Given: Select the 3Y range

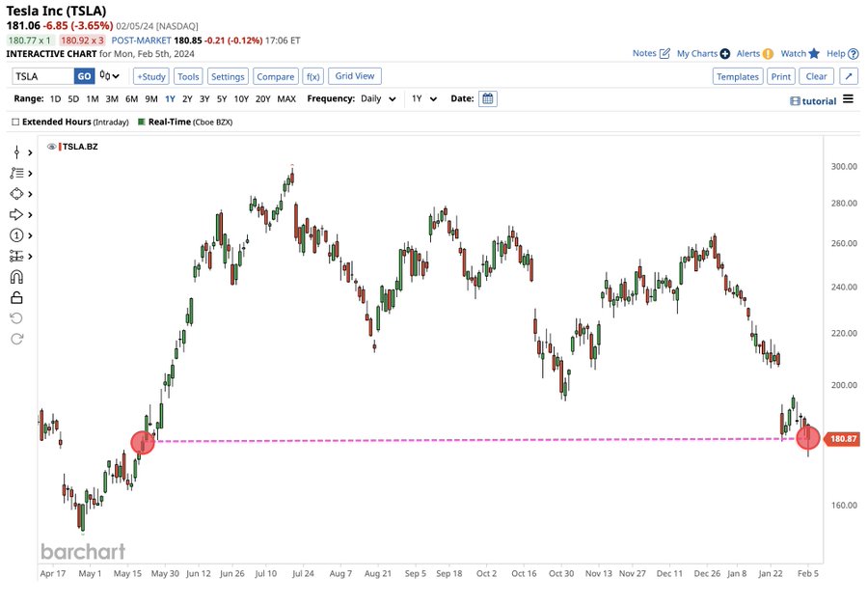Looking at the screenshot, I should click(x=204, y=99).
